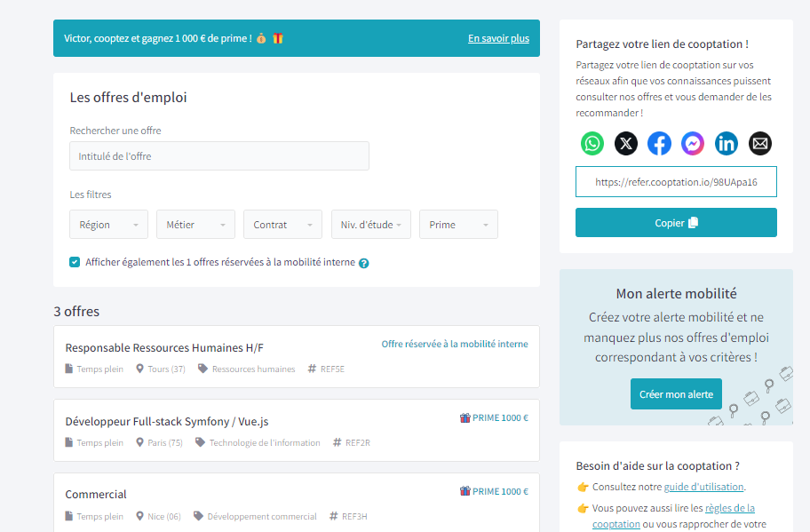
Task: Expand the Région filter dropdown
Action: pos(108,225)
